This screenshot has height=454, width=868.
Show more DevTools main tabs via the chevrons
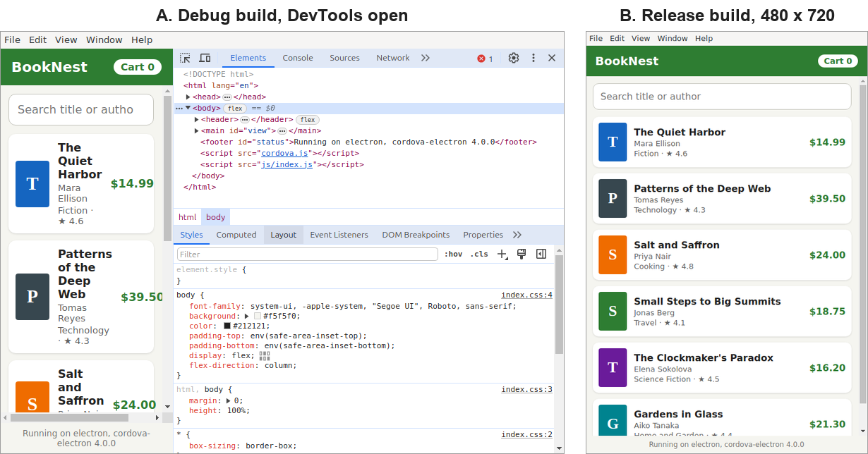pos(426,58)
